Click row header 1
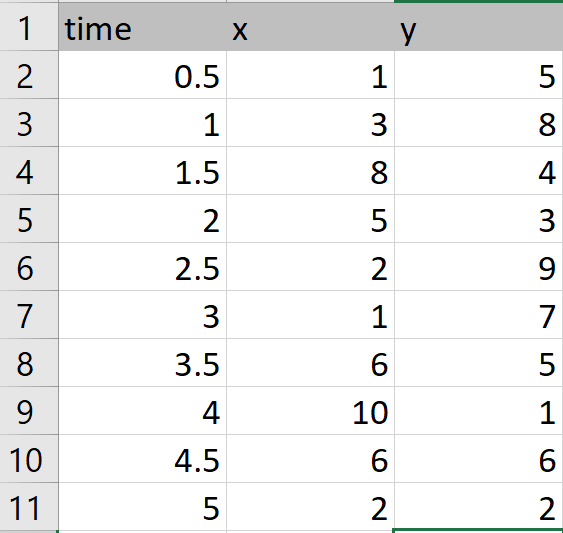This screenshot has height=533, width=563. tap(29, 27)
